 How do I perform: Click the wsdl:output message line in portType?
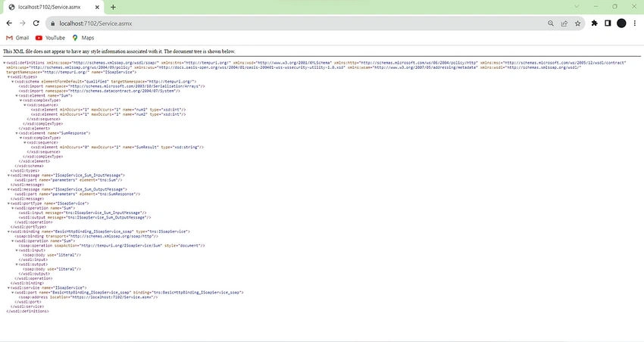pyautogui.click(x=85, y=217)
